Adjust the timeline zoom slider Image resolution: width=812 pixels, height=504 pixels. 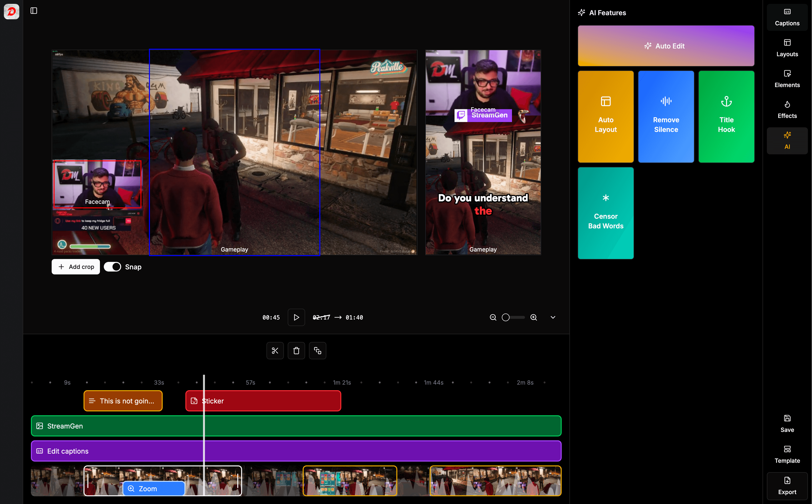512,317
